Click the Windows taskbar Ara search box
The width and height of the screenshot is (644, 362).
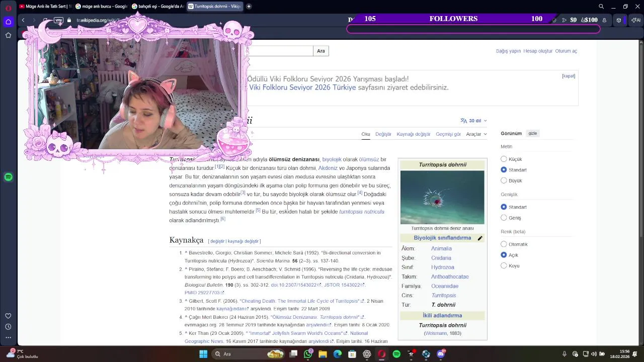pyautogui.click(x=249, y=354)
